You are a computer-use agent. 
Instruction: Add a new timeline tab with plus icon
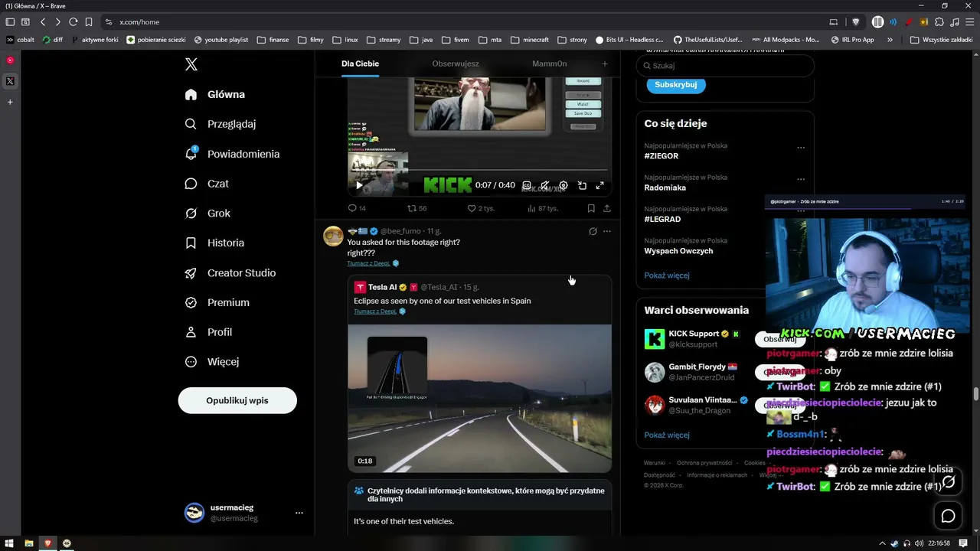click(604, 64)
